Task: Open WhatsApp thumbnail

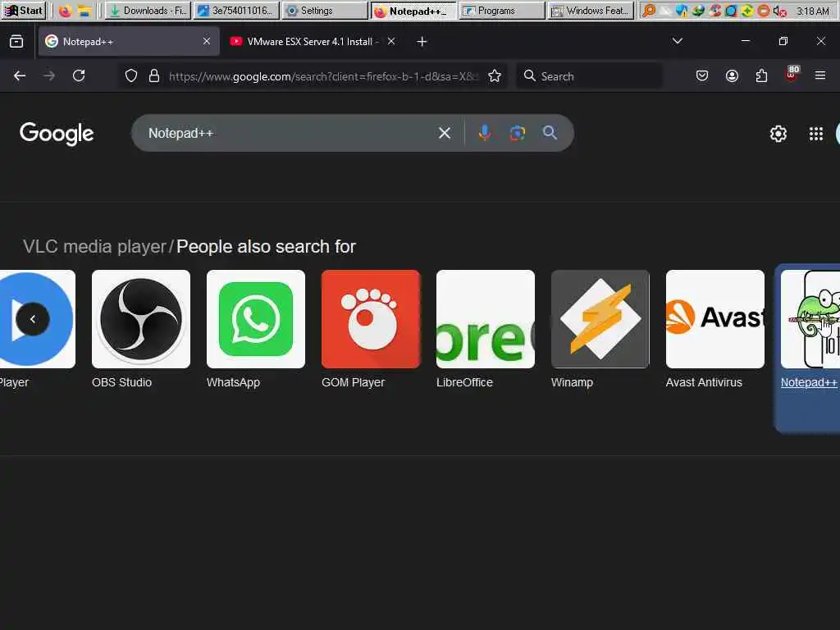Action: tap(256, 319)
